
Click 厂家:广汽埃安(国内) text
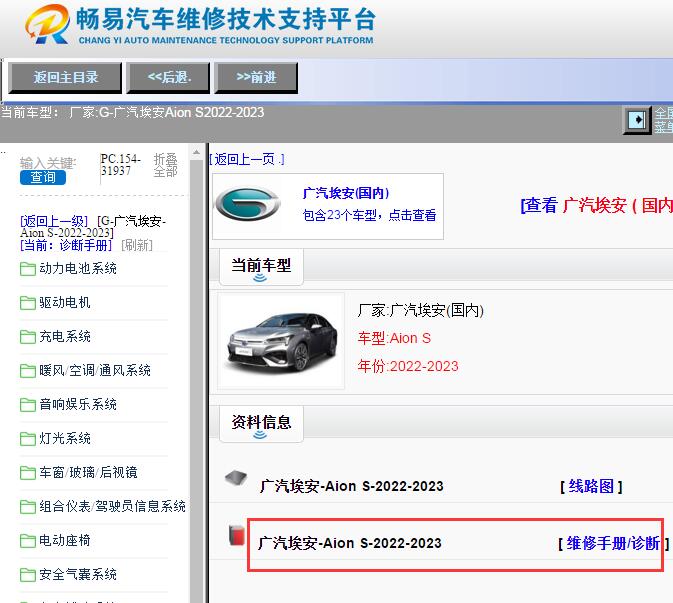421,310
